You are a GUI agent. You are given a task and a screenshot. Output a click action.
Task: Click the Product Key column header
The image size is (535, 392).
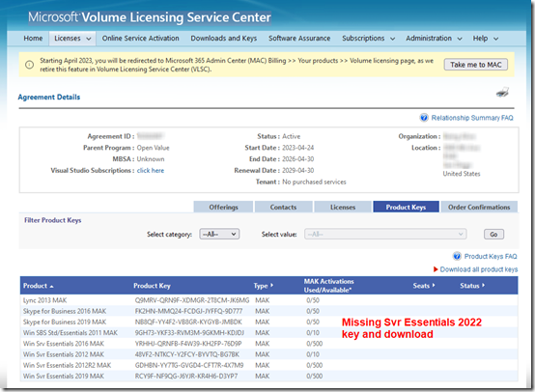152,286
